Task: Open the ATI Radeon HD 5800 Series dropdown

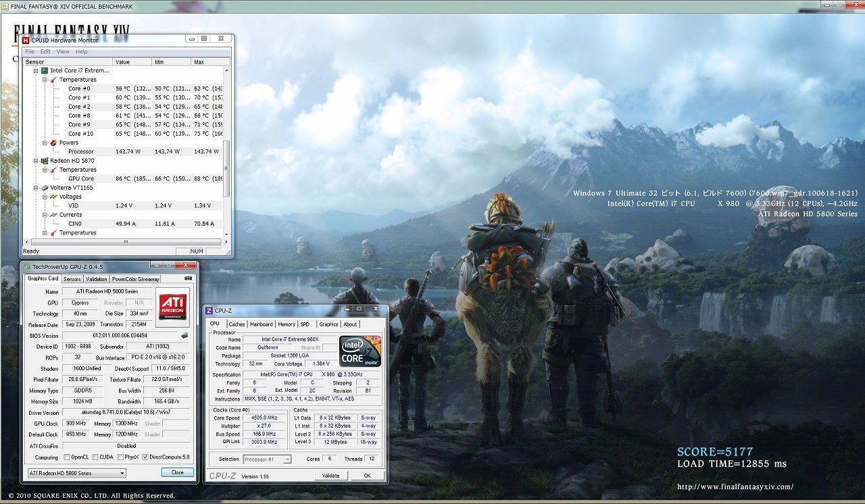Action: [76, 473]
